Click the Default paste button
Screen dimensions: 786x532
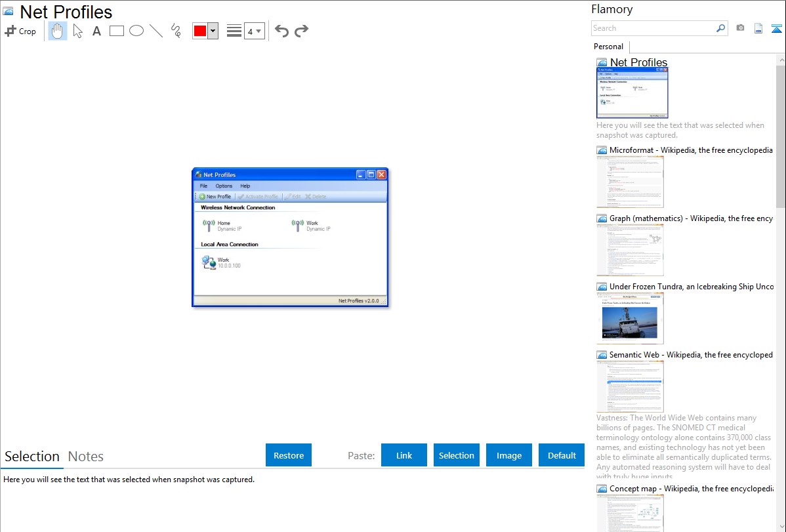562,455
